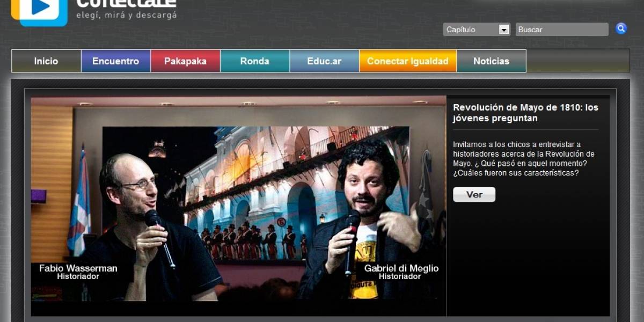Open the Educ.ar tab
The image size is (644, 322).
pos(324,61)
